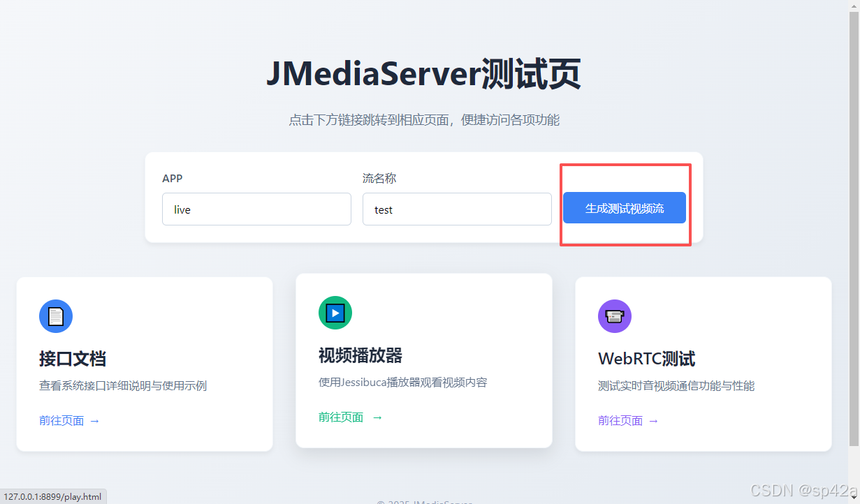
Task: Open 前往页面 link under 接口文档
Action: coord(70,420)
